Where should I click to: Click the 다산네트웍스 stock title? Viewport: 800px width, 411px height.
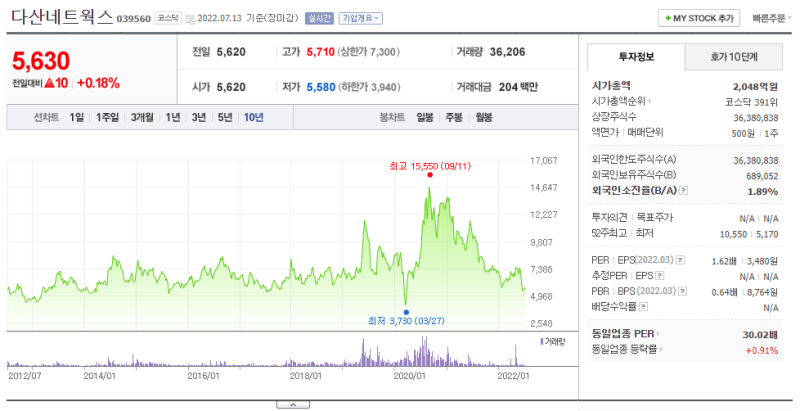click(x=62, y=17)
